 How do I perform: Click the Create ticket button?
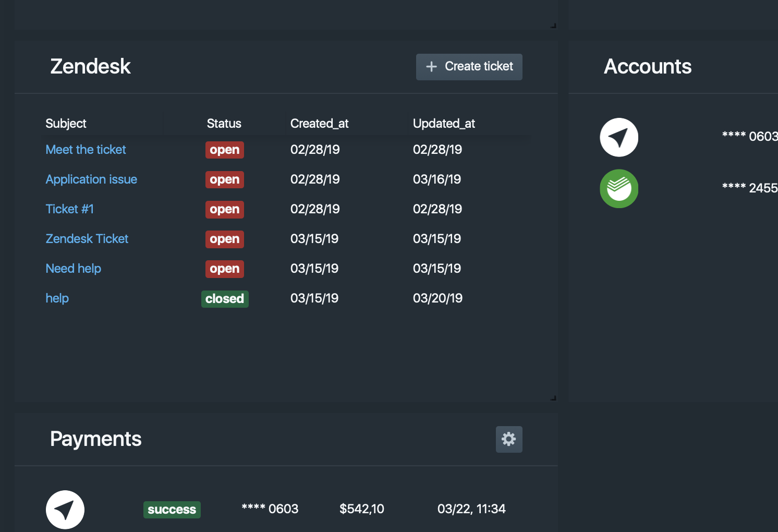click(469, 67)
